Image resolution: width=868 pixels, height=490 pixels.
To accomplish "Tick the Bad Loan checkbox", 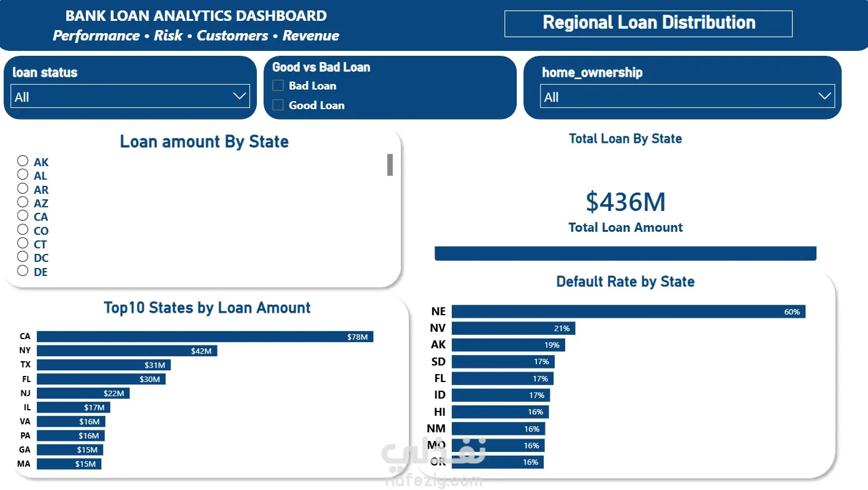I will [278, 85].
